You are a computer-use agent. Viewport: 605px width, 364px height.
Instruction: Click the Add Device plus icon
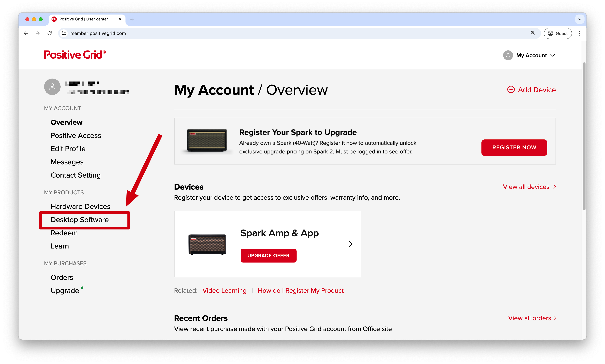tap(511, 90)
